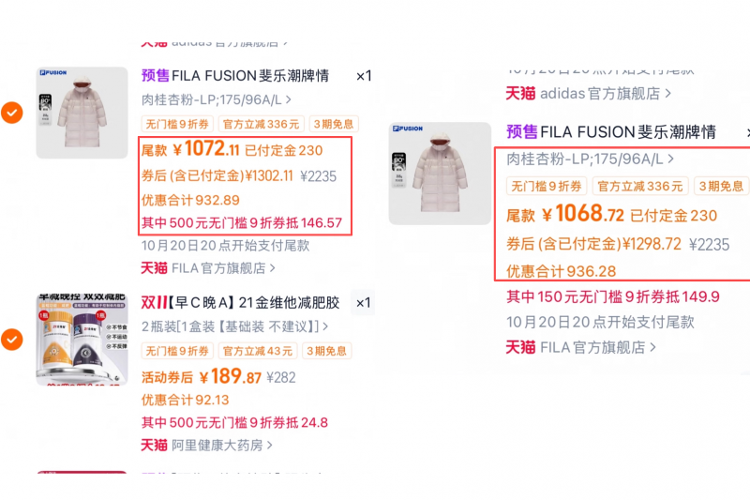Expand the left 肉桂杏粉-LP size option selector
Screen dimensions: 750x500
[x=216, y=100]
